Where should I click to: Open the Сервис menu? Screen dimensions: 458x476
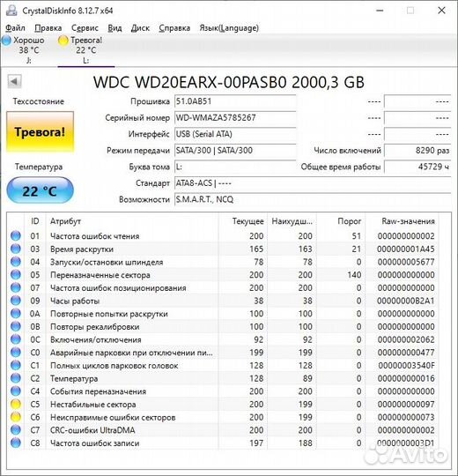pyautogui.click(x=85, y=28)
